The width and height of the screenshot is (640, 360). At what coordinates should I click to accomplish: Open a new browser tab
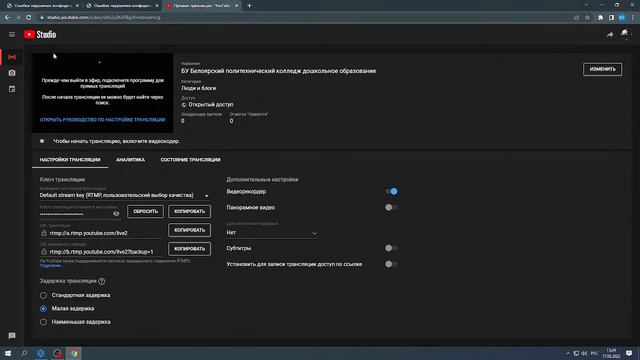[x=249, y=6]
